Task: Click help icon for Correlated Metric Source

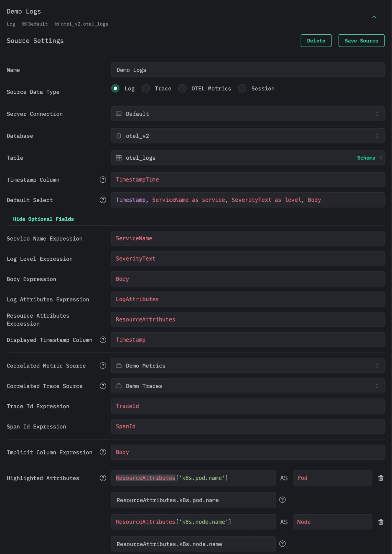Action: pyautogui.click(x=103, y=366)
